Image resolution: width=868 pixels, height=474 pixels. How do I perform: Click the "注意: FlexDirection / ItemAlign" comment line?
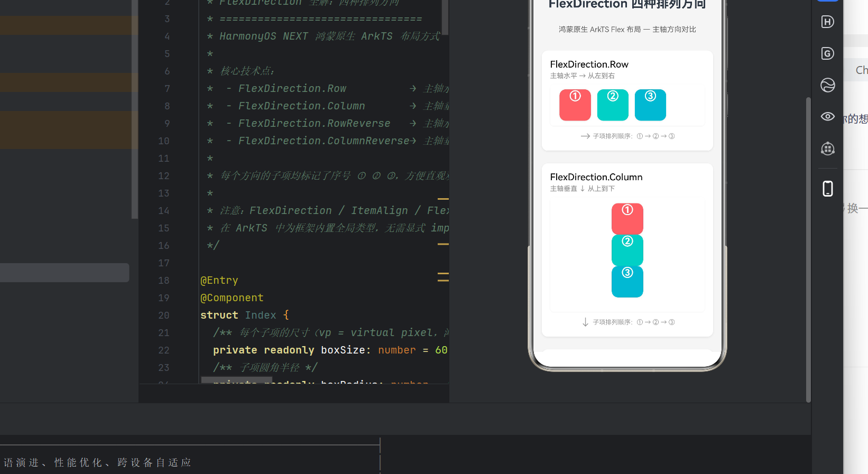tap(328, 211)
